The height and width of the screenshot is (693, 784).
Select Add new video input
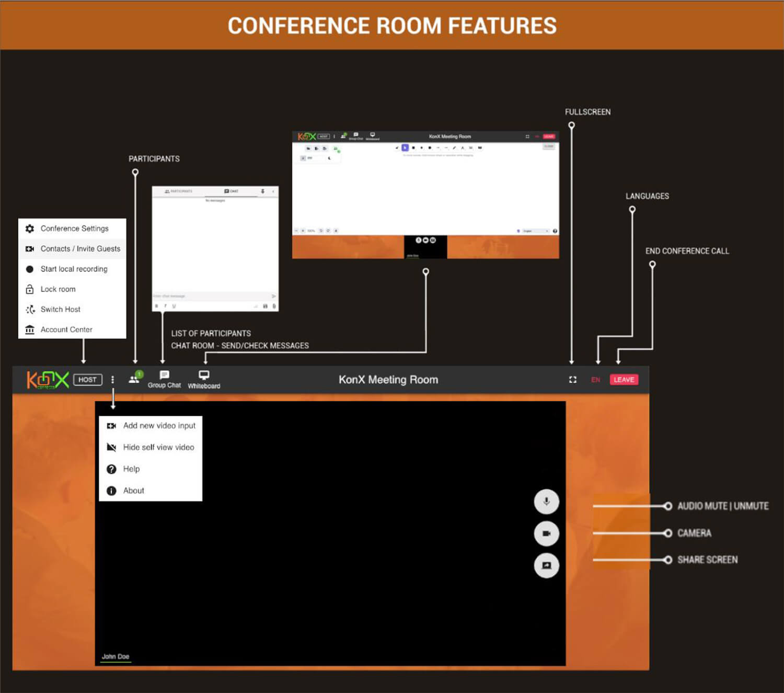(x=159, y=426)
